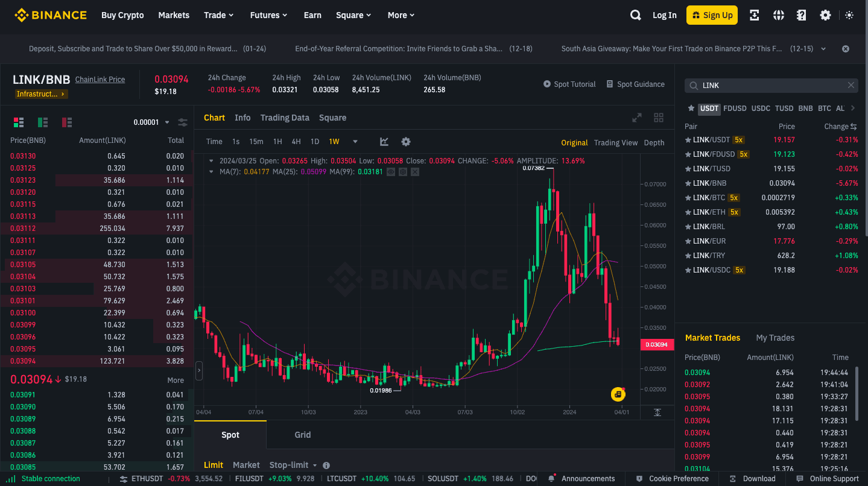Viewport: 868px width, 486px height.
Task: Show sell orders only in order book
Action: coord(67,122)
